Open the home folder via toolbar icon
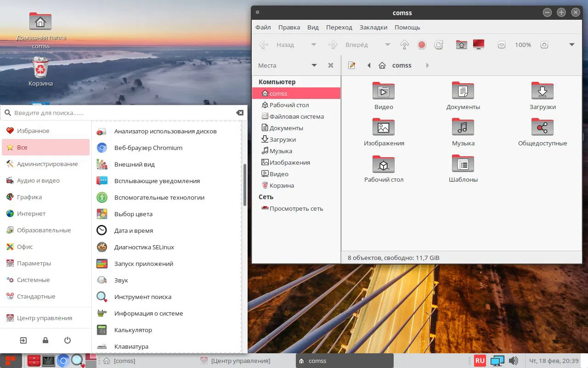588x368 pixels. (x=461, y=45)
